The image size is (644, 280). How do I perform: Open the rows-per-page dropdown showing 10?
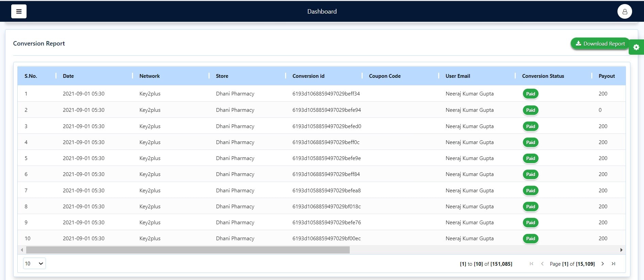point(34,263)
